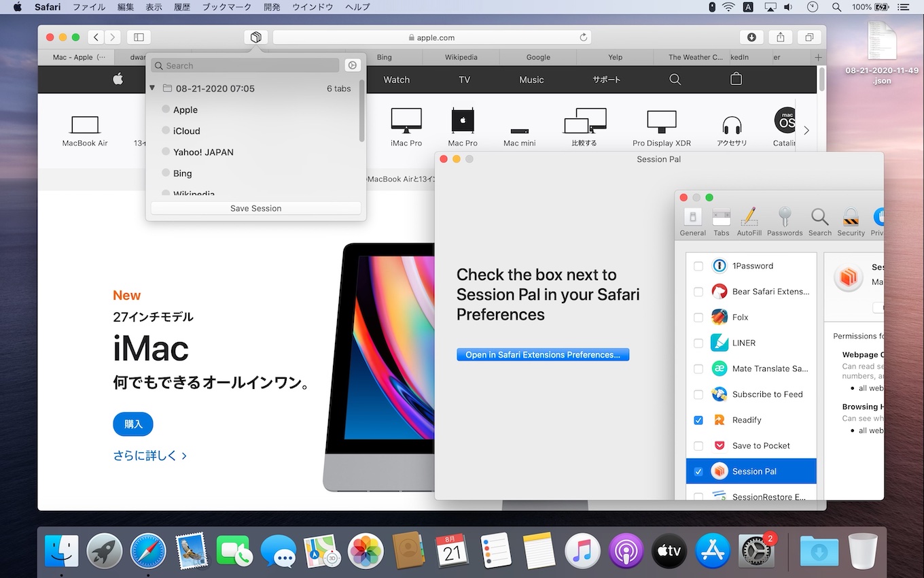
Task: Enable the Bear Safari Extension checkbox
Action: (698, 292)
